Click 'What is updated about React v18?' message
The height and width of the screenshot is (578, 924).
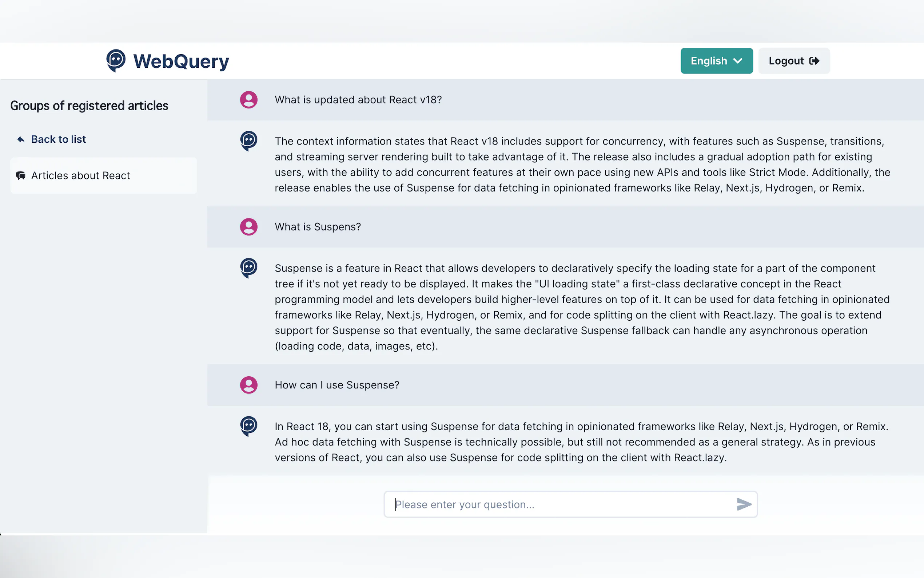[x=358, y=100]
